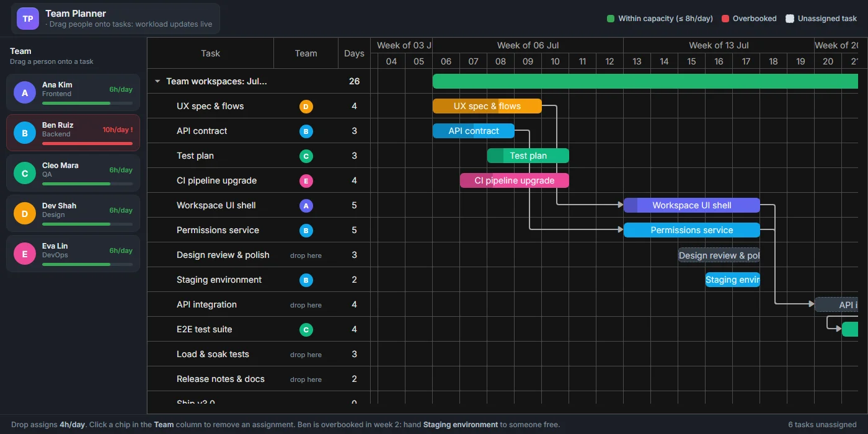Remove the E chip from CI pipeline upgrade
This screenshot has height=434, width=868.
(x=306, y=180)
